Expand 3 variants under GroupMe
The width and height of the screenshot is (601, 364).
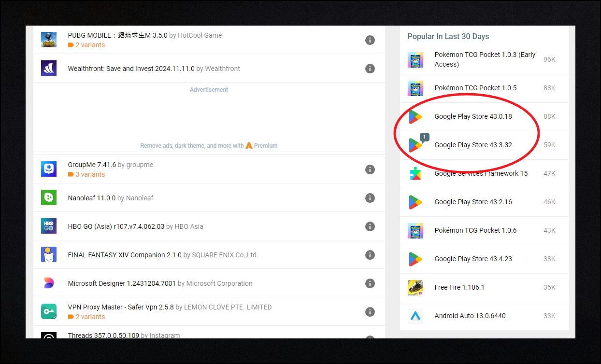pyautogui.click(x=86, y=174)
